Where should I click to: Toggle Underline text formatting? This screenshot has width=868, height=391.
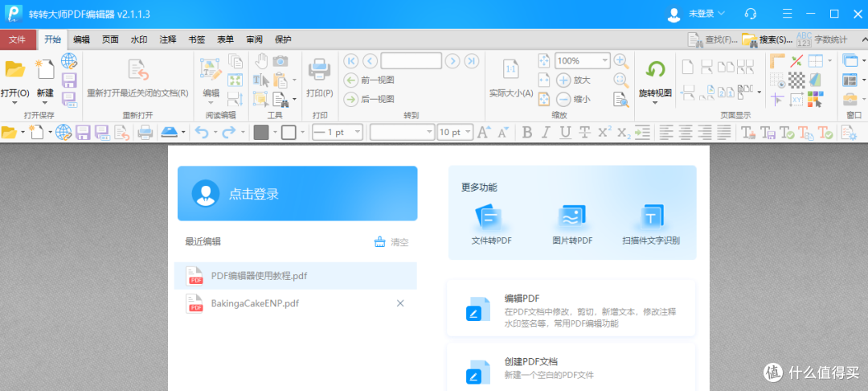click(x=565, y=133)
